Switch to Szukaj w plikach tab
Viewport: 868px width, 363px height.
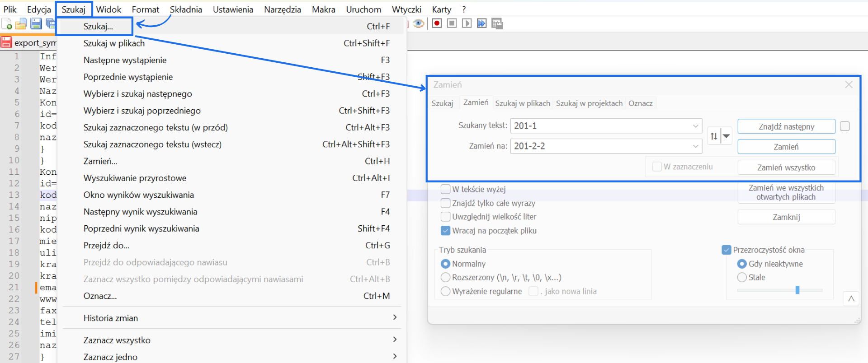pyautogui.click(x=523, y=103)
